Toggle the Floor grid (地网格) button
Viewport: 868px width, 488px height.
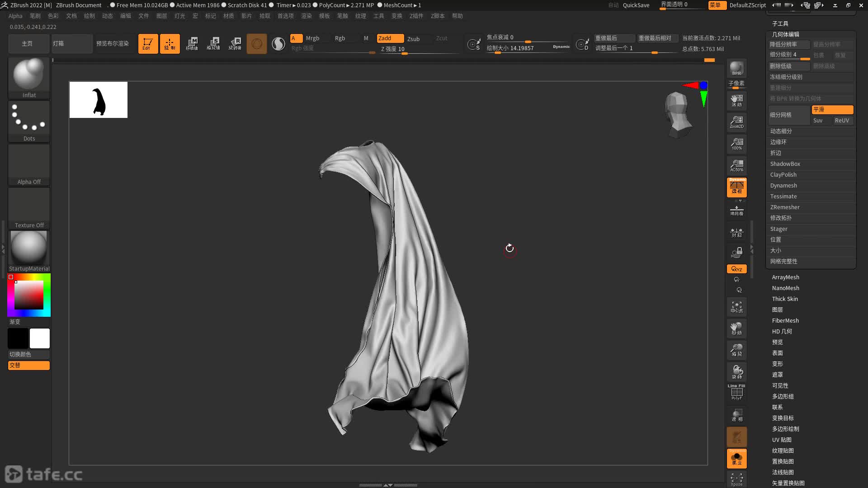point(736,211)
